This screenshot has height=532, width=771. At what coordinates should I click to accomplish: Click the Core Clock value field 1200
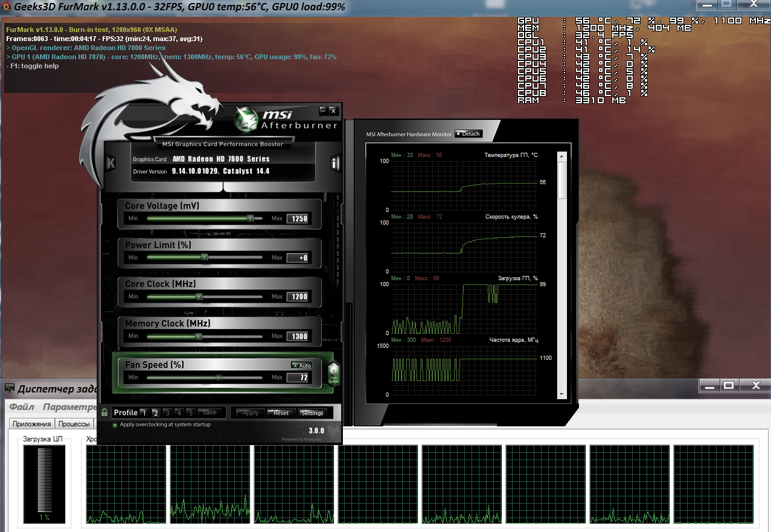(x=298, y=296)
